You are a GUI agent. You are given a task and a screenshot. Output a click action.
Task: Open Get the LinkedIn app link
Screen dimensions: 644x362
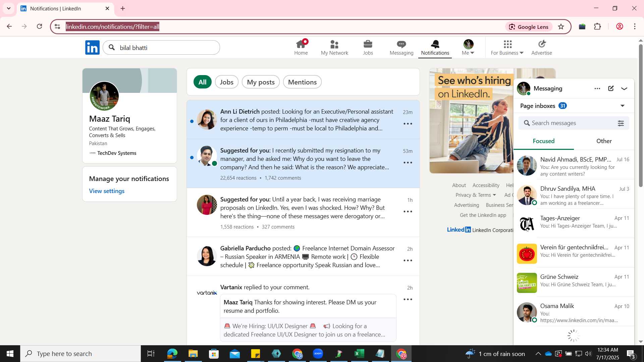(x=483, y=215)
